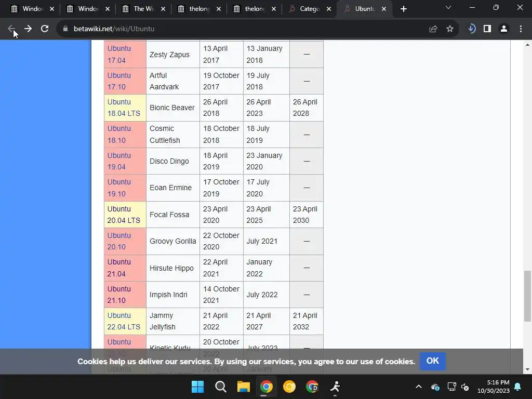Toggle the browser side panel
The image size is (532, 399).
click(x=487, y=29)
